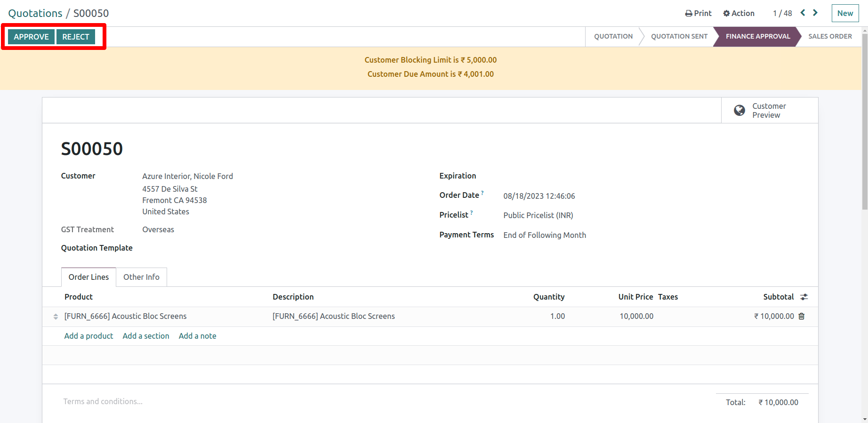
Task: Open the Print menu
Action: 698,13
